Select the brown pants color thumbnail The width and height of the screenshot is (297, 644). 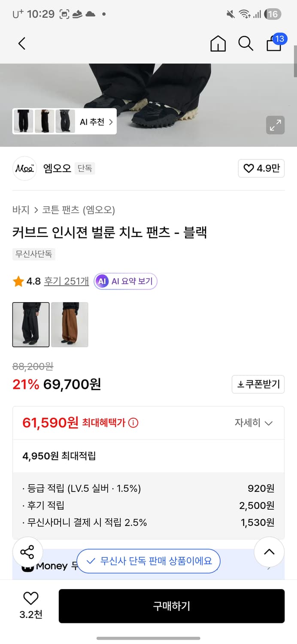(70, 325)
